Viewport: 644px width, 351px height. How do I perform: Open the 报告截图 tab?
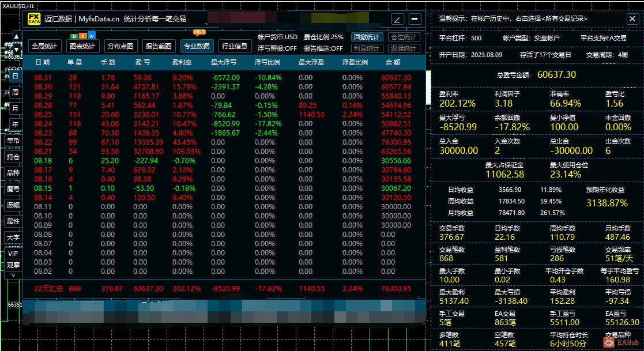[159, 46]
